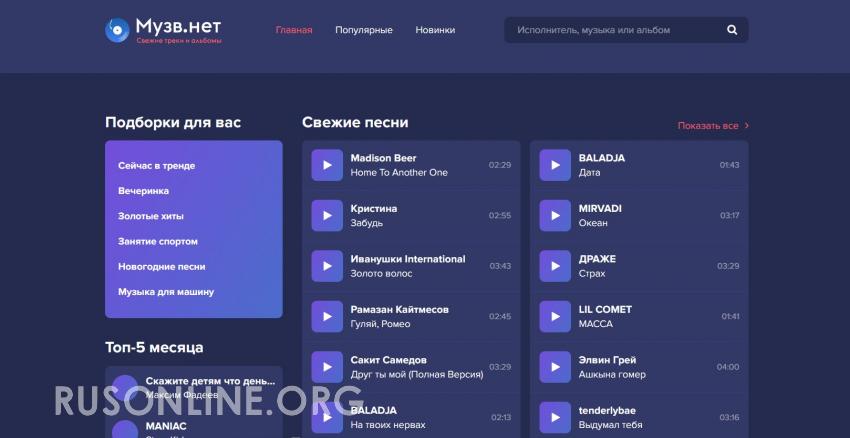
Task: Play BALADJA Дата track
Action: 555,165
